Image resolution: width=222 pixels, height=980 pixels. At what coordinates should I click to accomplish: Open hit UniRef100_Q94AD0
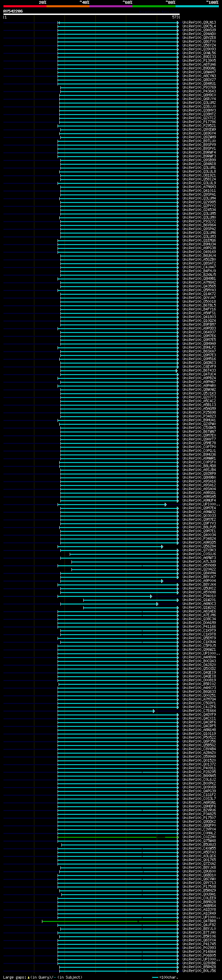(199, 34)
